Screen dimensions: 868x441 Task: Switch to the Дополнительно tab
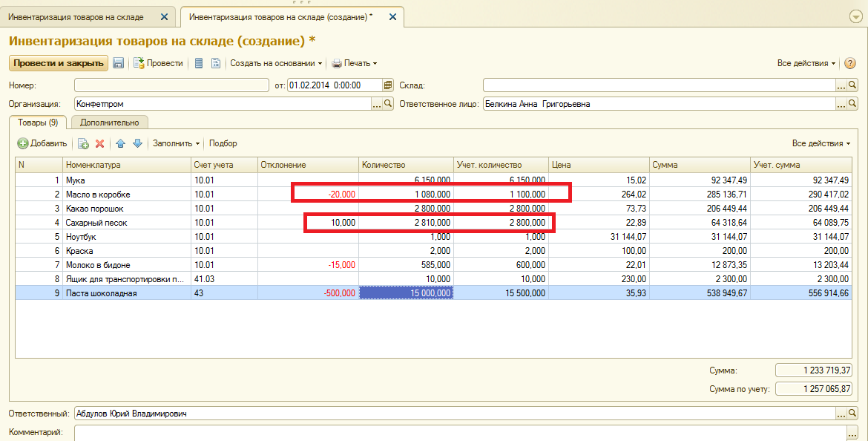[x=110, y=122]
